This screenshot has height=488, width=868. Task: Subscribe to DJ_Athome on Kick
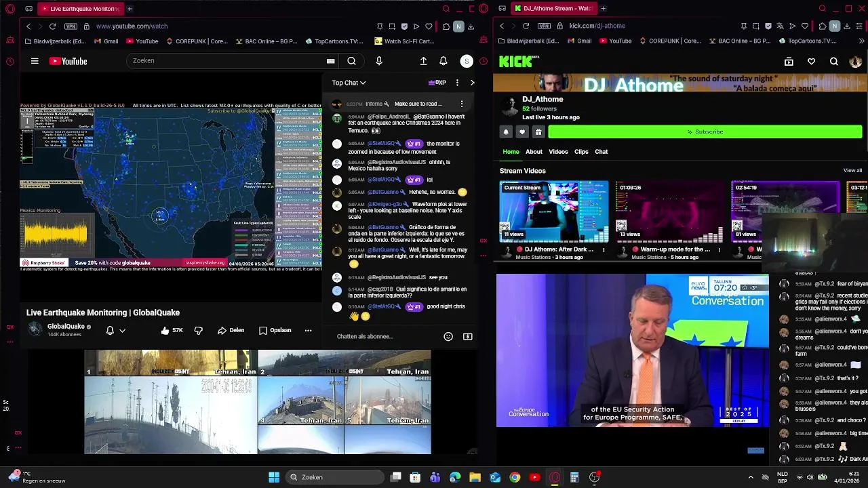705,132
